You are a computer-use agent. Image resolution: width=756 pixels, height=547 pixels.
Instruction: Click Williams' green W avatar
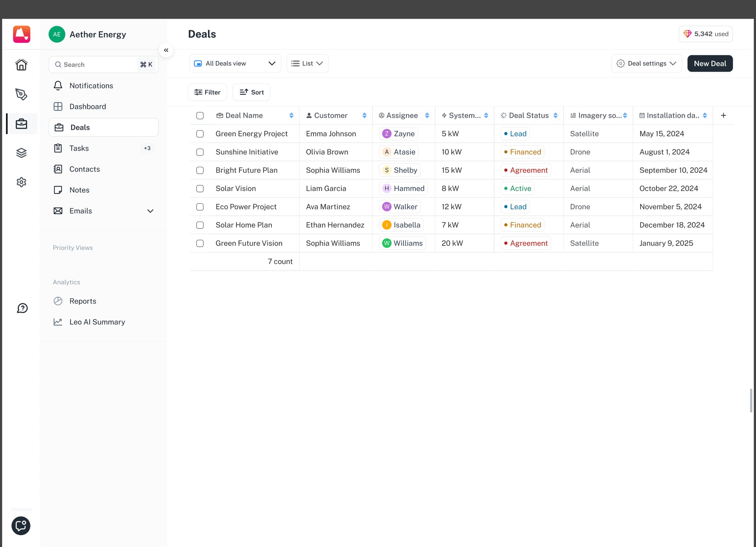click(387, 243)
